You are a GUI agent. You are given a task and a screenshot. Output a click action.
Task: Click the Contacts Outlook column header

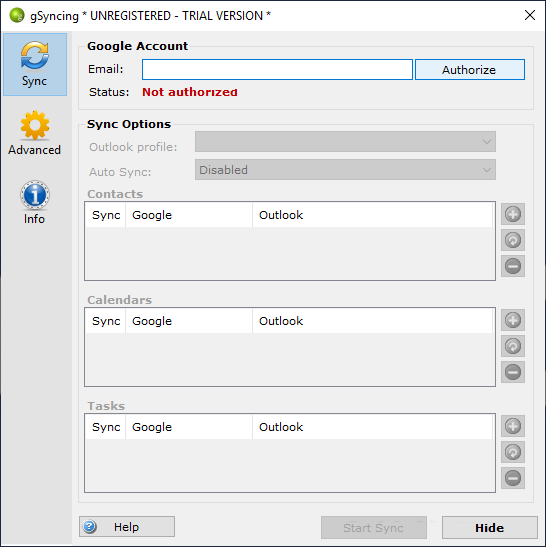372,215
